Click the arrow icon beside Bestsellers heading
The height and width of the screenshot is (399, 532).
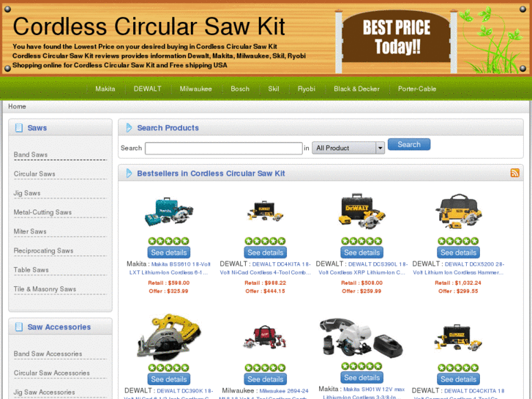(x=129, y=174)
